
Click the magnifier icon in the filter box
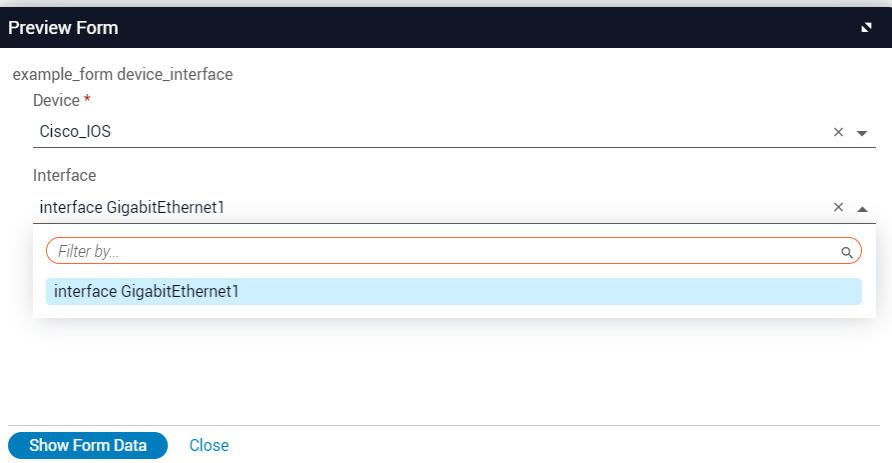[846, 252]
